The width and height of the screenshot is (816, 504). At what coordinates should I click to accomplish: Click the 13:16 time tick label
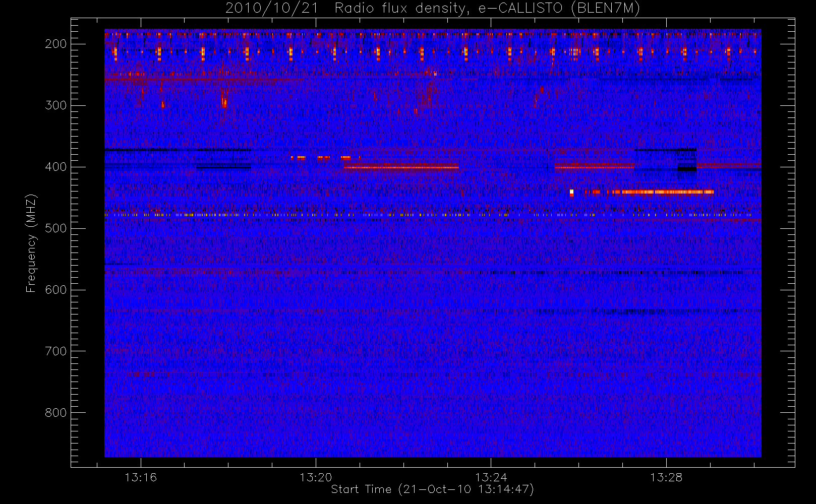pos(141,477)
